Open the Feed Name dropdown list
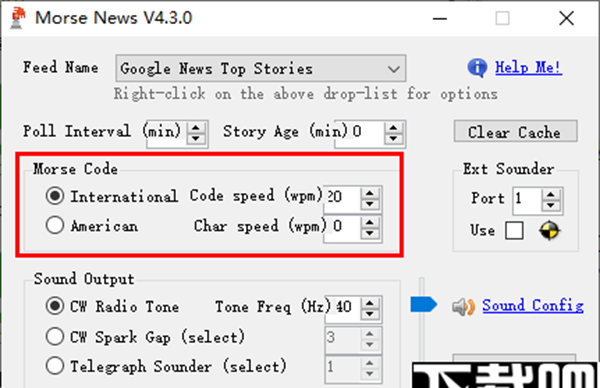Screen dimensions: 600x388 tap(261, 68)
